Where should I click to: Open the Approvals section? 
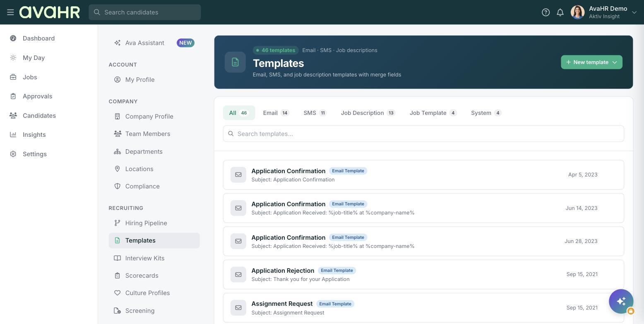point(37,96)
